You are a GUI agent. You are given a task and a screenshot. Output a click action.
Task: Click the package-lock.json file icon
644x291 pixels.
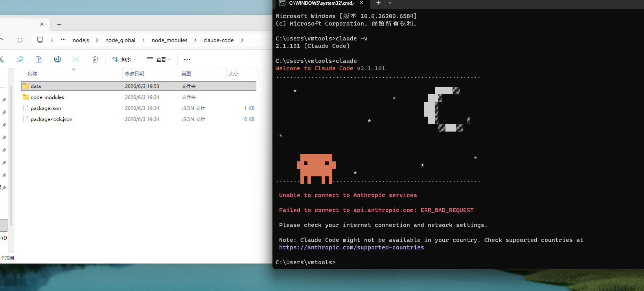pos(26,119)
